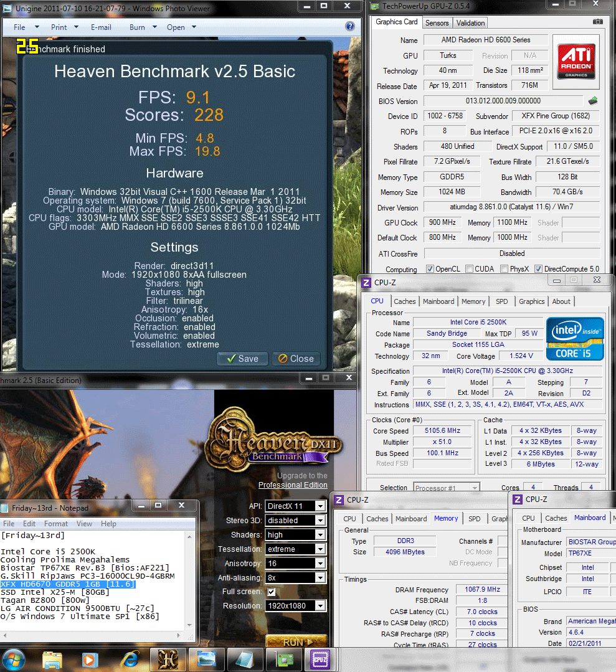Click E-mail in Photo Viewer toolbar
Image resolution: width=616 pixels, height=672 pixels.
tap(101, 27)
